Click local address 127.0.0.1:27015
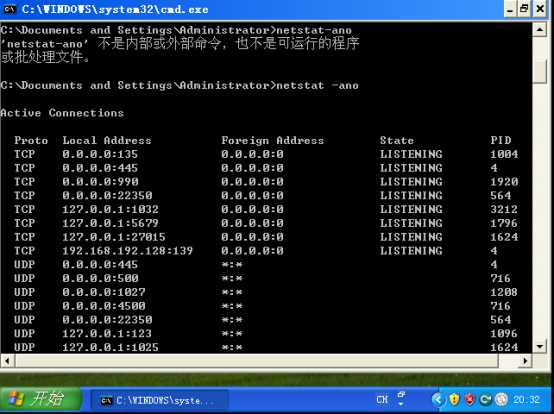The width and height of the screenshot is (554, 414). click(x=114, y=237)
